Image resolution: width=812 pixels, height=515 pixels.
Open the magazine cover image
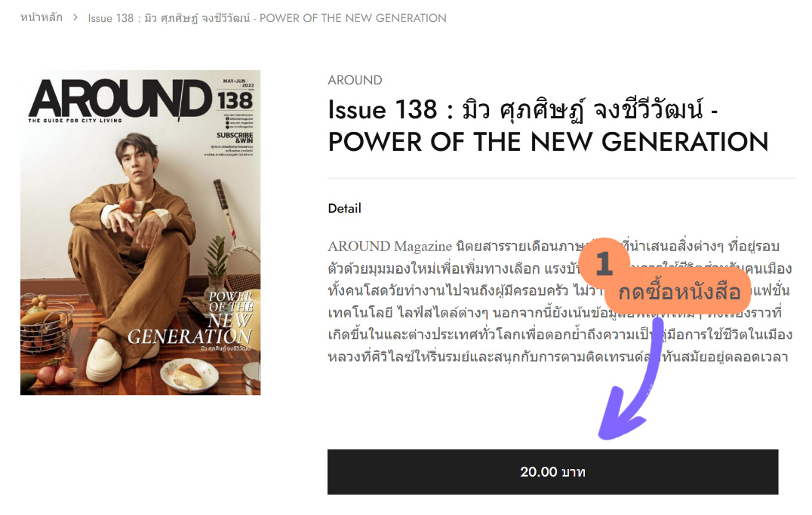tap(140, 232)
